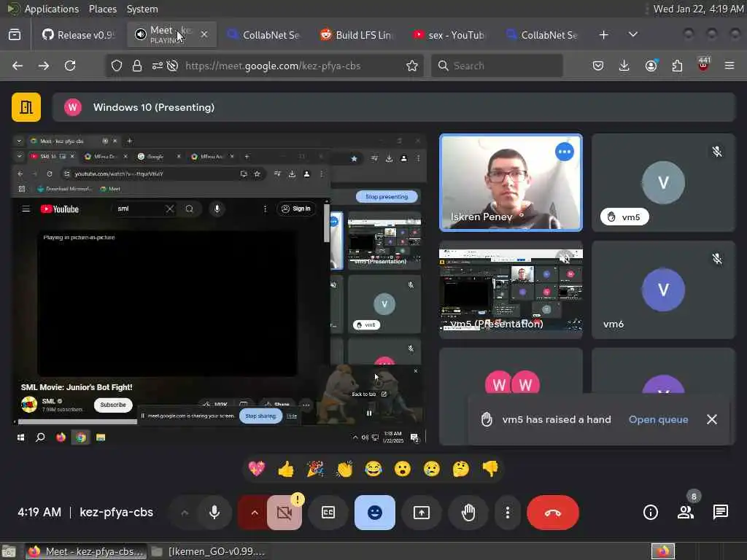
Task: Open the Applications menu
Action: [52, 9]
